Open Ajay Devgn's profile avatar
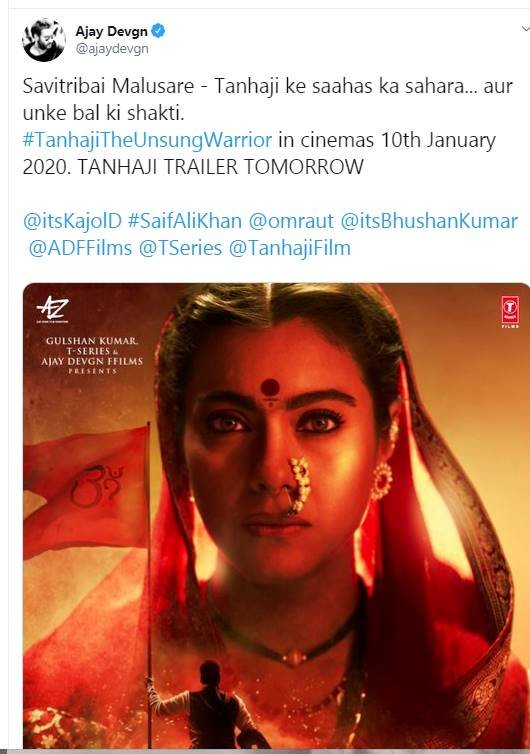The height and width of the screenshot is (754, 530). [44, 40]
